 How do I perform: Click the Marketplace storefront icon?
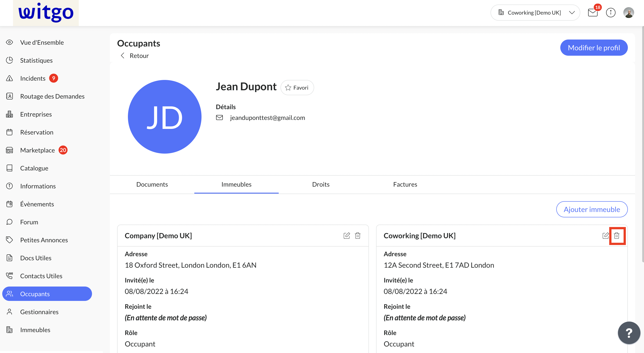[9, 150]
